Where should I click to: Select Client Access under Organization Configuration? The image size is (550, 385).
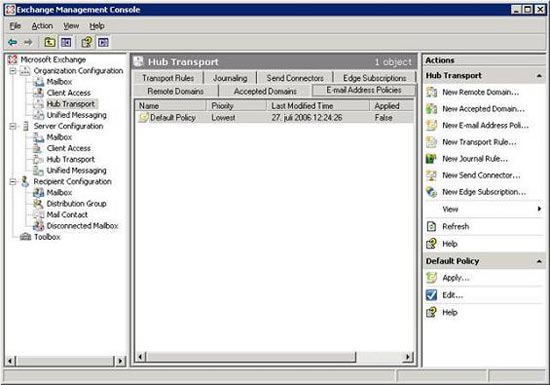[68, 93]
